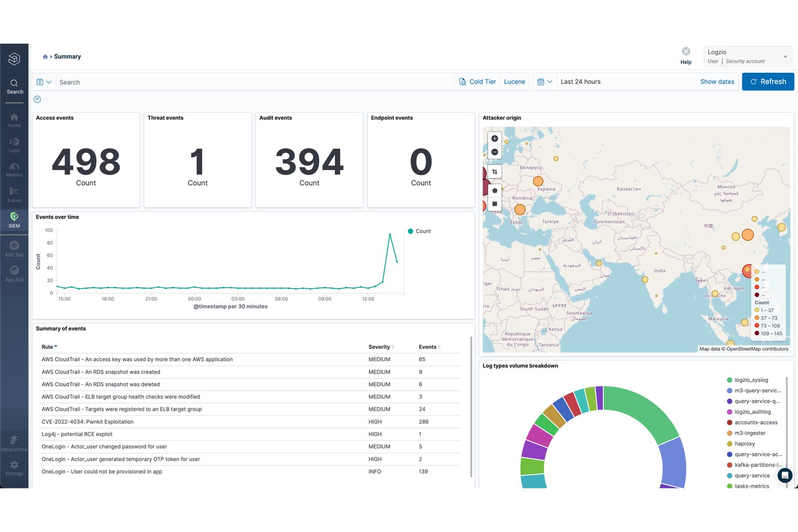
Task: Click the Endpoint events count of 0
Action: [x=421, y=162]
